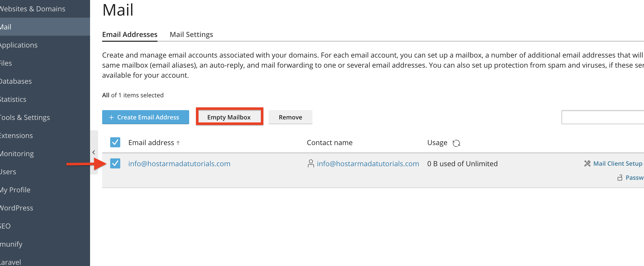Viewport: 644px width, 266px height.
Task: Open SEO in the sidebar
Action: point(45,226)
